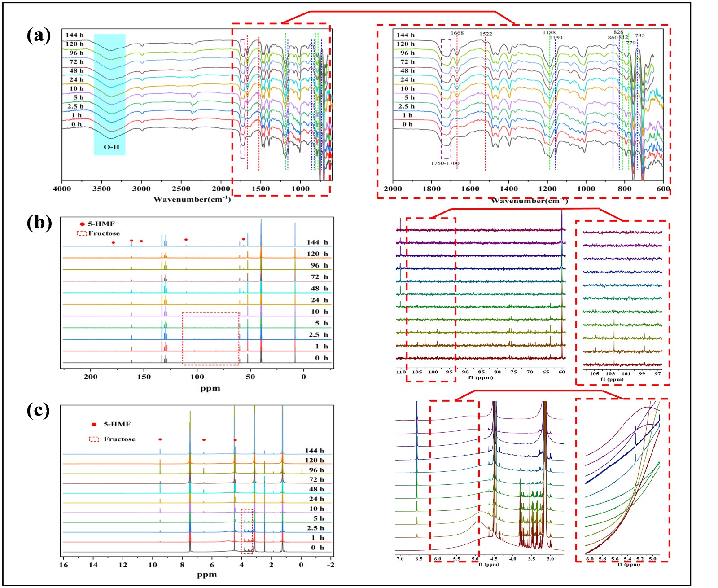718x588 pixels.
Task: Click the 735 peak label
Action: 639,35
